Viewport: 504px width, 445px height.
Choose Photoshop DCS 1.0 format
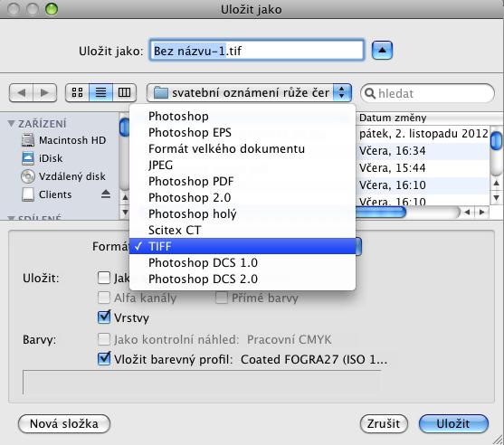pos(242,263)
